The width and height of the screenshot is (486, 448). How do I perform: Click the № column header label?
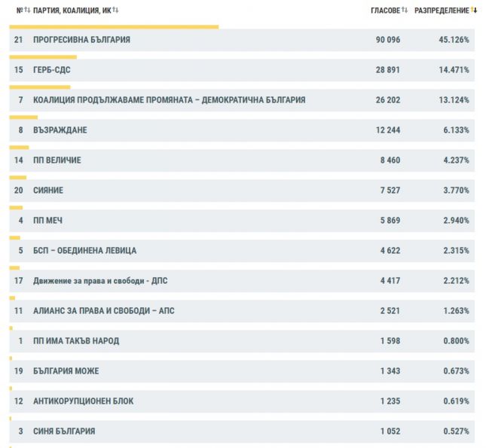pos(20,11)
